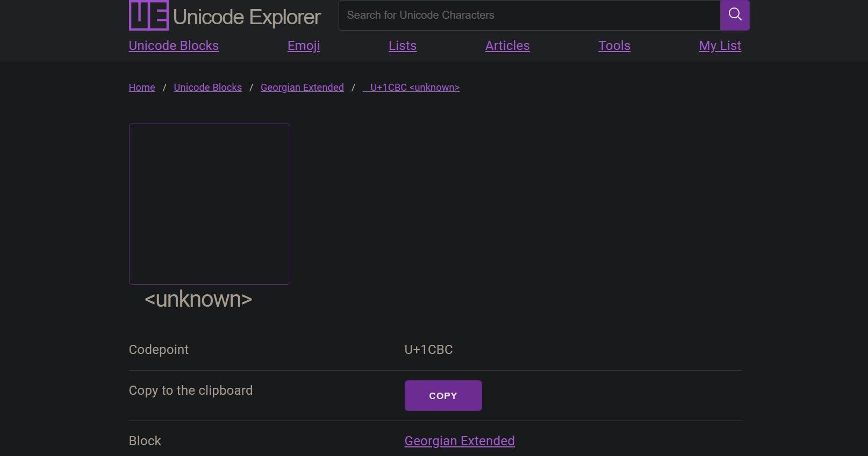This screenshot has height=456, width=868.
Task: Open the Tools menu item
Action: point(614,46)
